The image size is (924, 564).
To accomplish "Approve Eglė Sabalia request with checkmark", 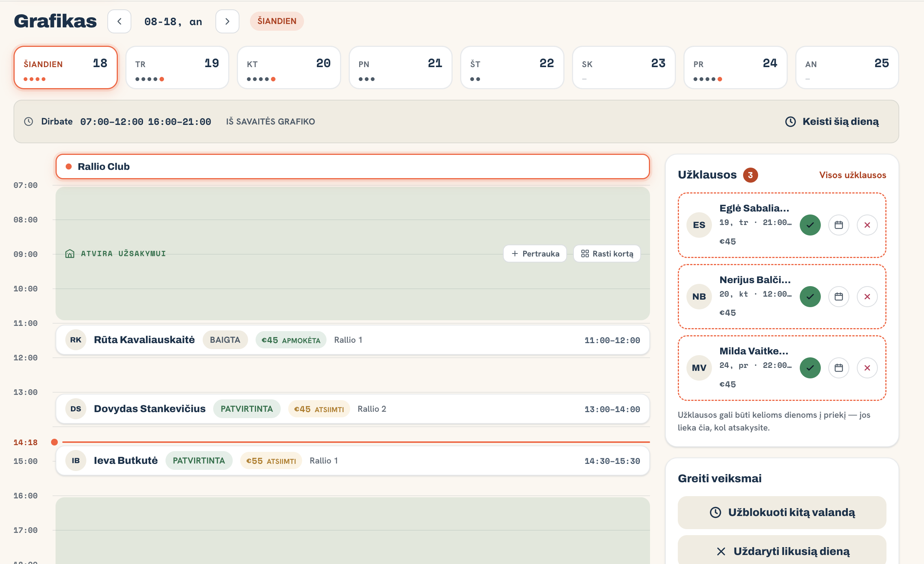I will point(810,225).
